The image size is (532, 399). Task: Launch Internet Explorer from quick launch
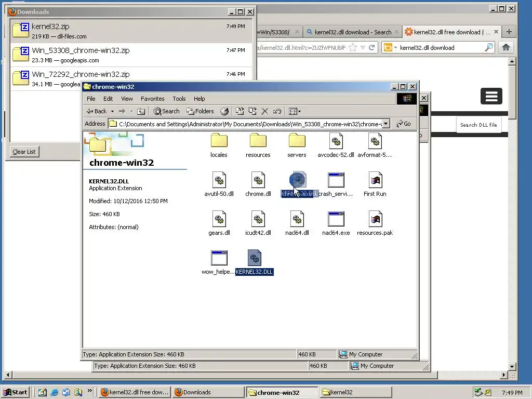click(54, 392)
